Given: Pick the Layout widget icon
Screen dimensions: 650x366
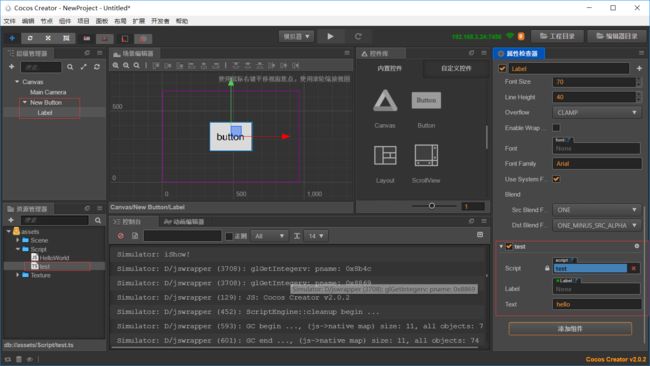Looking at the screenshot, I should point(385,155).
